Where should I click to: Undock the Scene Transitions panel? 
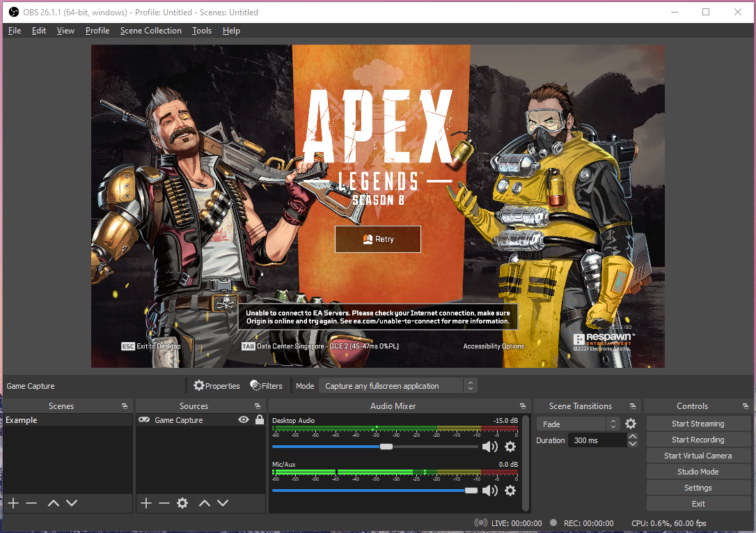coord(633,406)
